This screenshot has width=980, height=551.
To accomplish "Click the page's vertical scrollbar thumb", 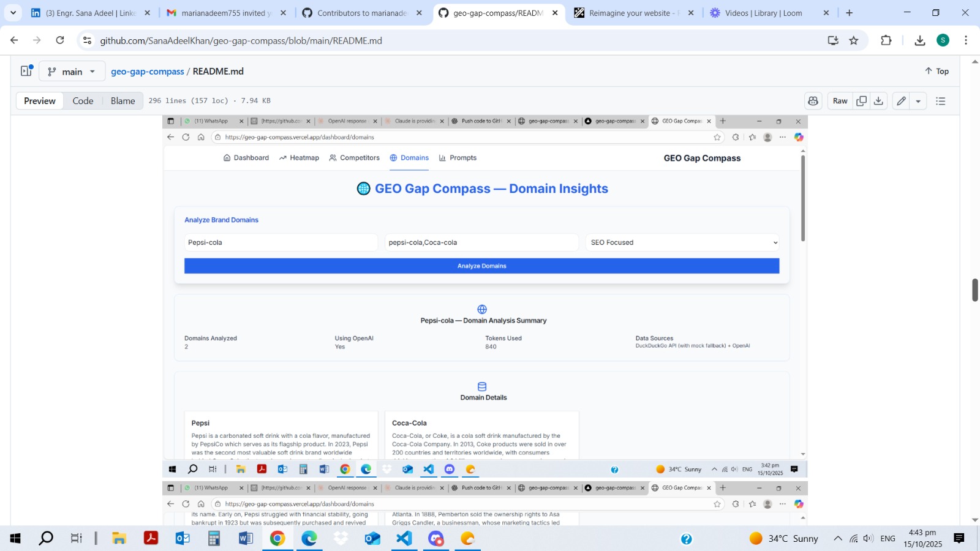I will click(974, 290).
